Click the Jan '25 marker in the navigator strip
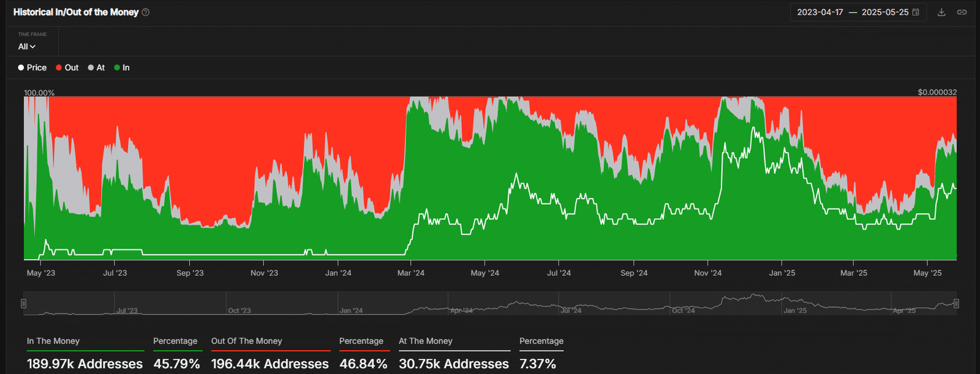 [x=795, y=311]
